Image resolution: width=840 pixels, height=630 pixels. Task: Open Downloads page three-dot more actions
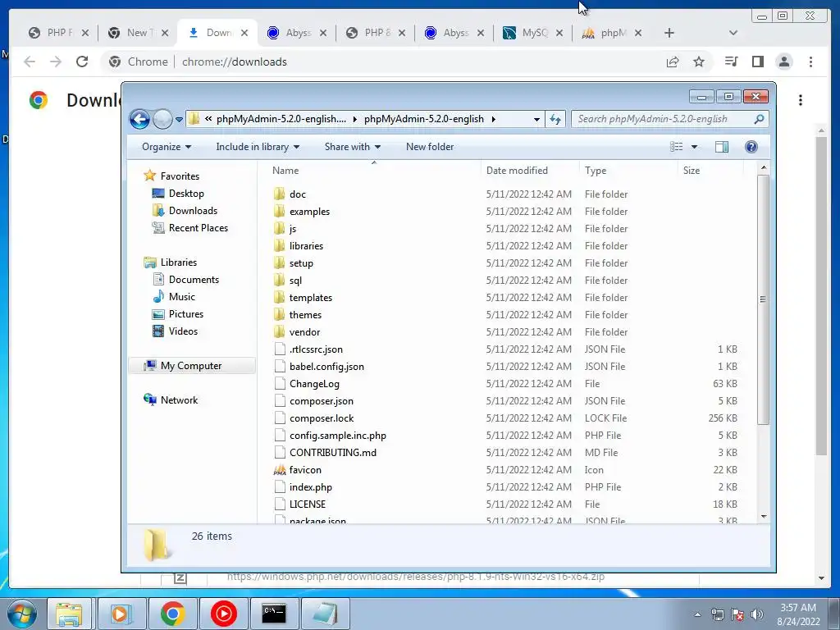pos(801,100)
